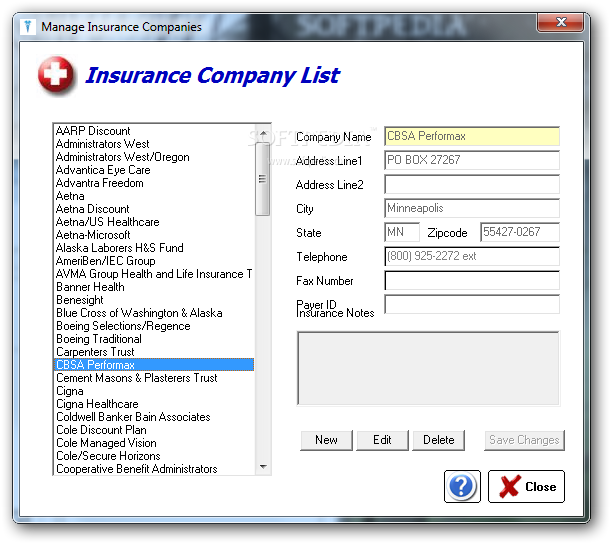The height and width of the screenshot is (544, 611).
Task: Click the Save Changes button
Action: click(x=524, y=440)
